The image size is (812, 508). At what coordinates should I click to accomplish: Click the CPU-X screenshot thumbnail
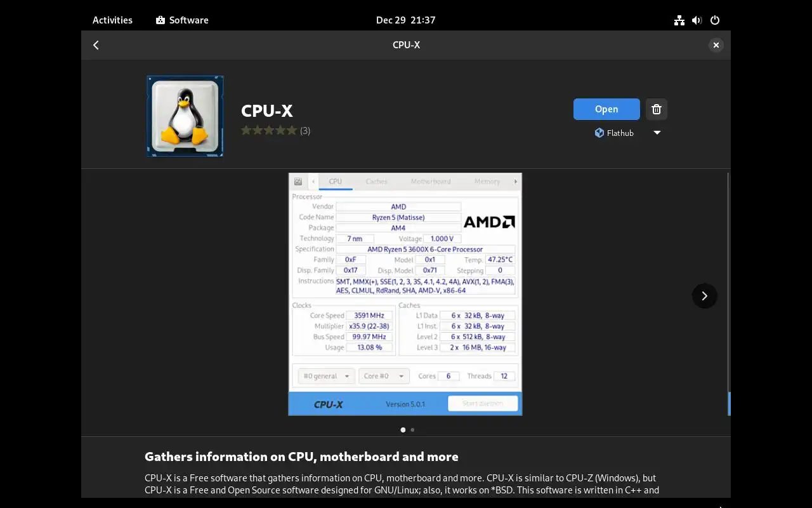point(405,294)
